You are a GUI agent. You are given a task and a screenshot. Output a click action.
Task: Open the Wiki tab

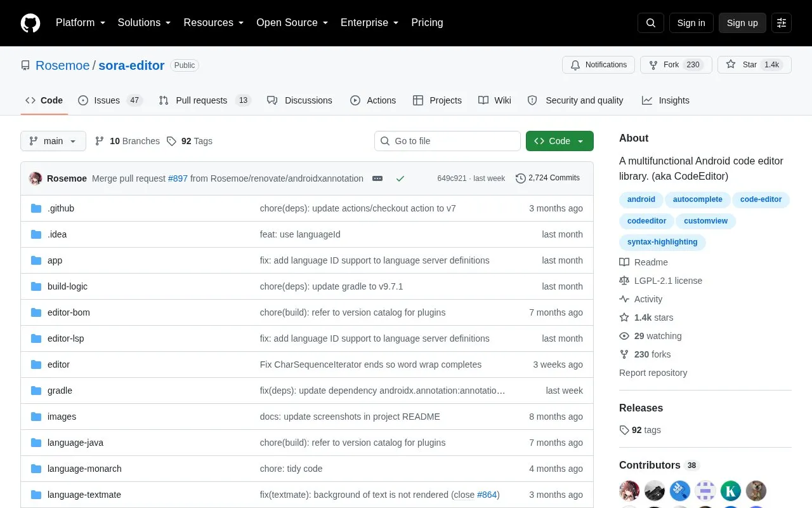(495, 100)
